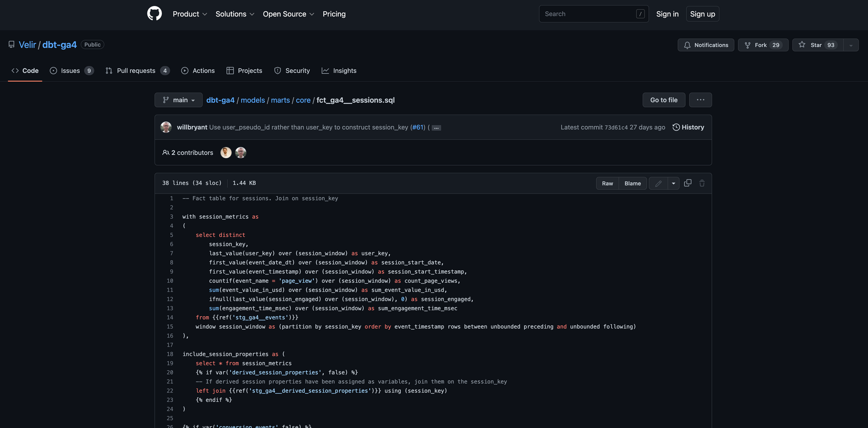Click the Notifications button
The image size is (868, 428).
706,45
